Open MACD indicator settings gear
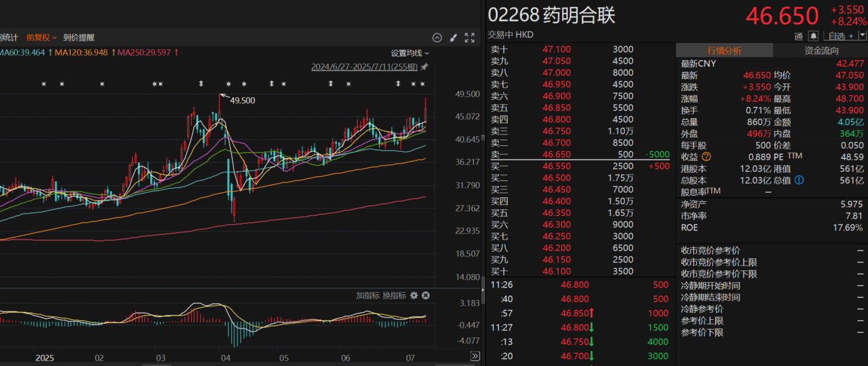The image size is (868, 366). pyautogui.click(x=414, y=296)
